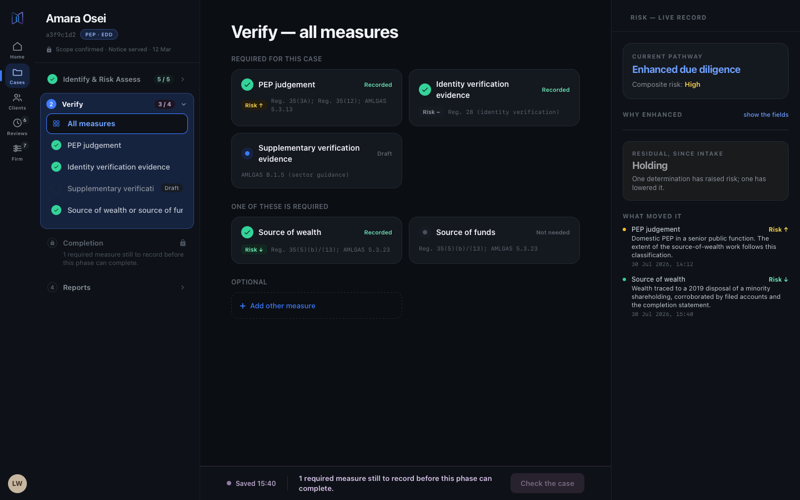Click the green check beside Identify & Risk Assess
The image size is (800, 500).
[x=52, y=79]
